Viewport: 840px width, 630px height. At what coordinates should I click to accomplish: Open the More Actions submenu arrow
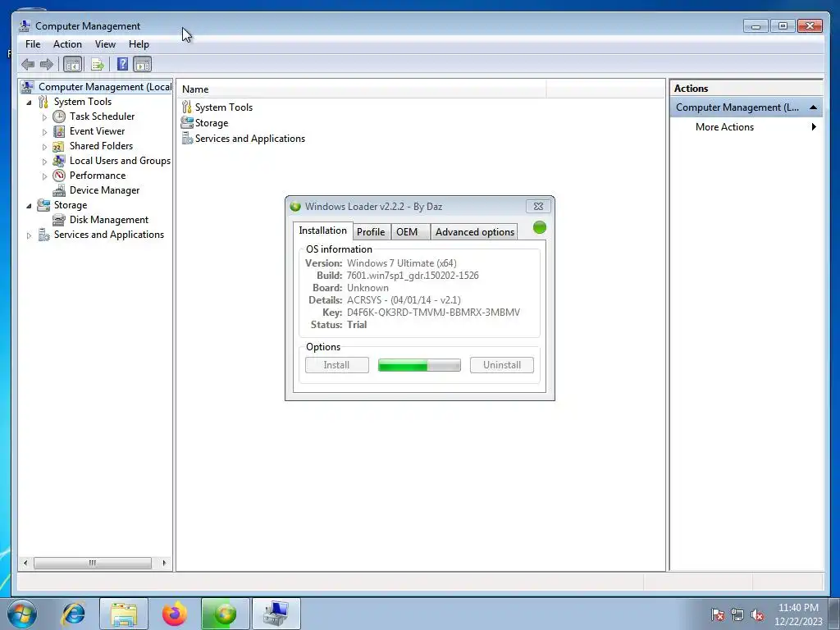click(814, 127)
